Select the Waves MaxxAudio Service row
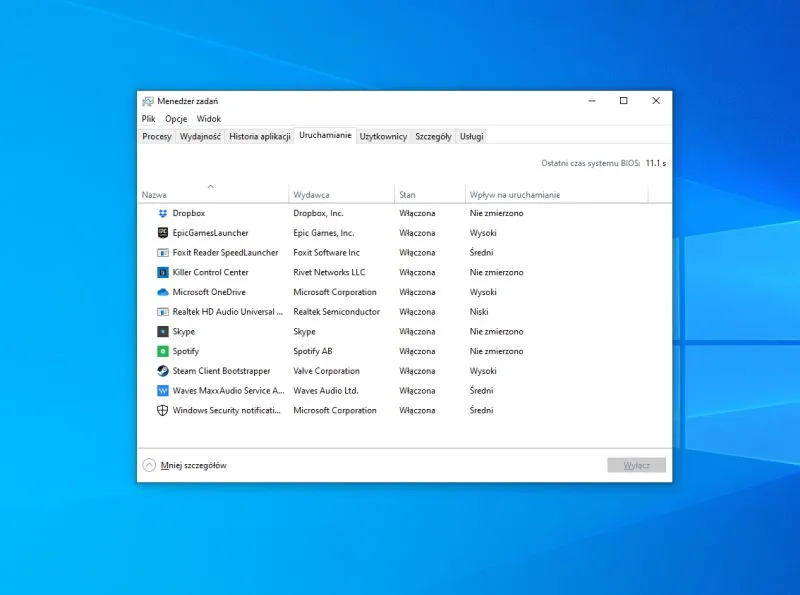 [x=222, y=391]
